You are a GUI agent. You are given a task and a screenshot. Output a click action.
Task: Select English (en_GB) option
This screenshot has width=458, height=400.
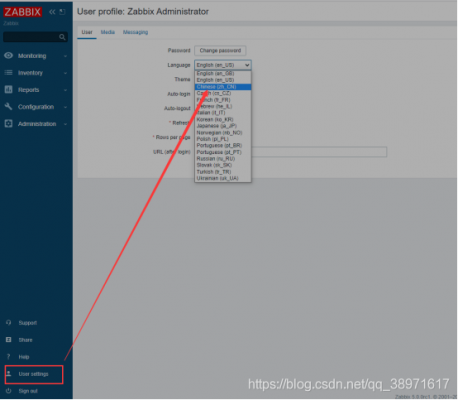(x=223, y=73)
